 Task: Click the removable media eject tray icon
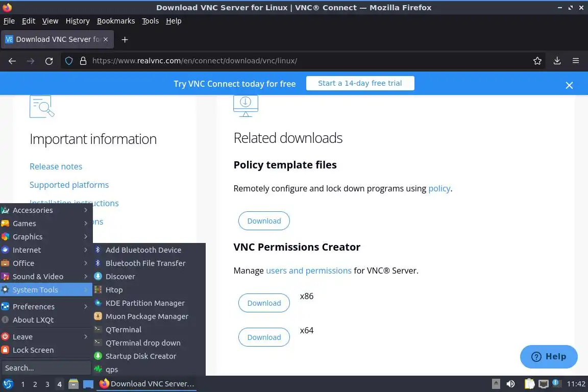pos(496,384)
